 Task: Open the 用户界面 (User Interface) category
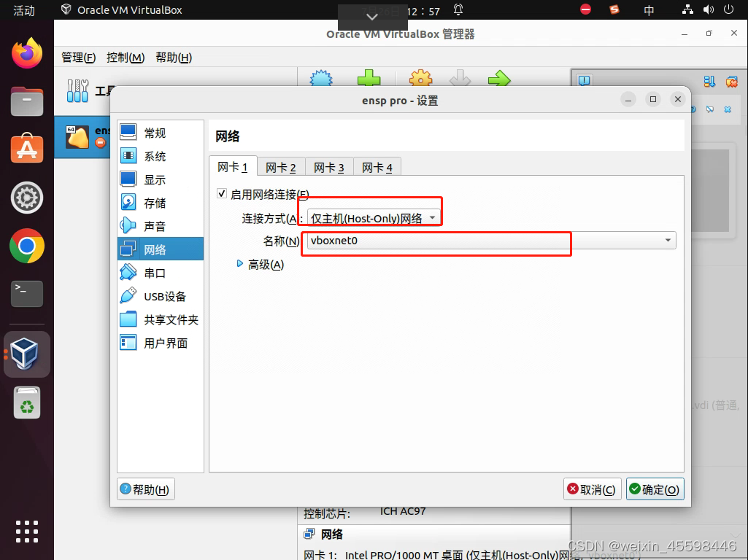tap(161, 343)
